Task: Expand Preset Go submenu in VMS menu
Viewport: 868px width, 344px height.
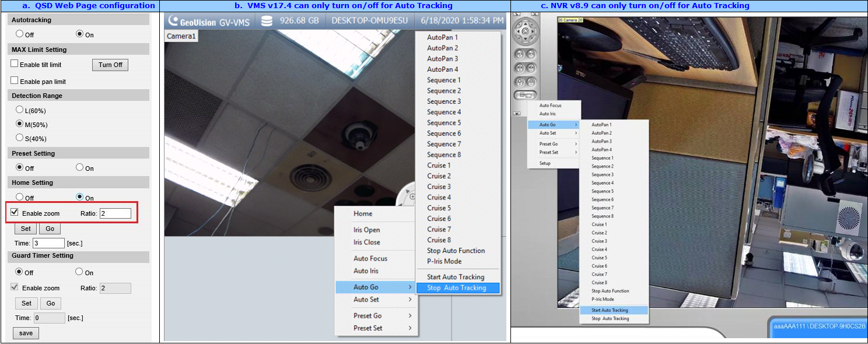Action: (375, 315)
